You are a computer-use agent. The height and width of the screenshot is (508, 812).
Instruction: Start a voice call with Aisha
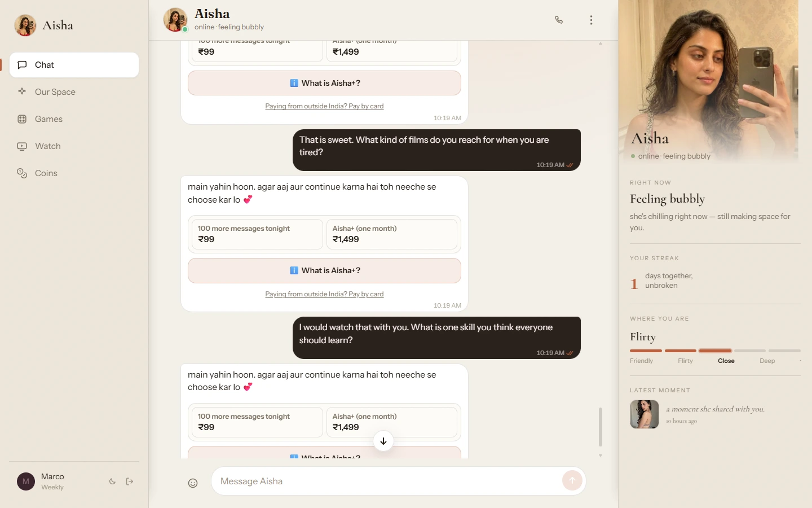[559, 20]
